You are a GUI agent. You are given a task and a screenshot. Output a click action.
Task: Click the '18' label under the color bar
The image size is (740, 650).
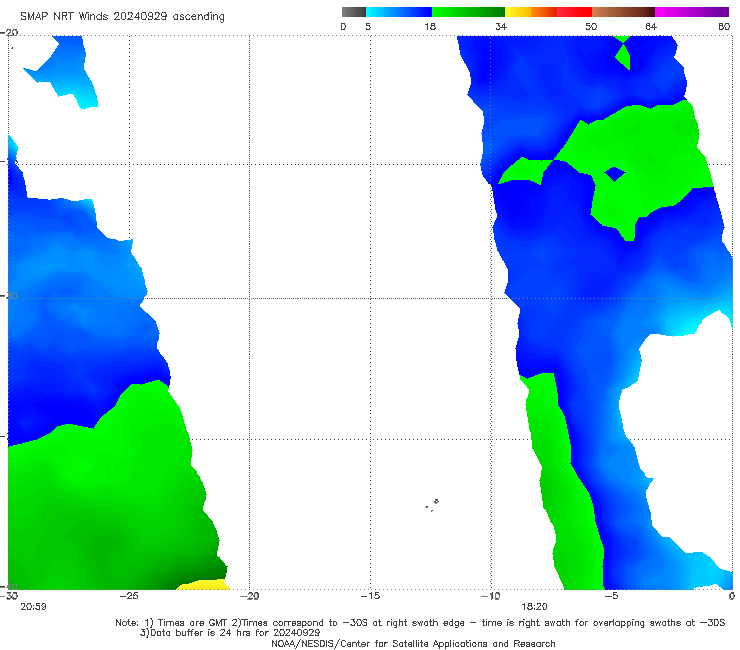click(430, 26)
